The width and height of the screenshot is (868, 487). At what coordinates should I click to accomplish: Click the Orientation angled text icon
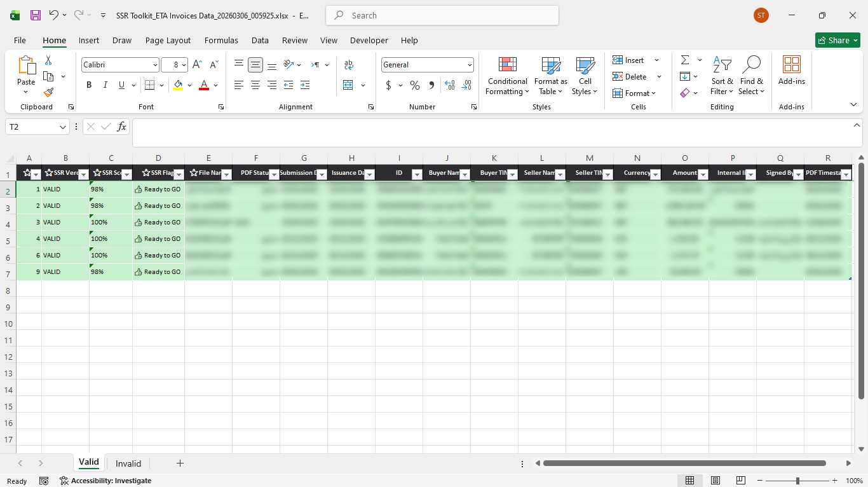tap(288, 65)
